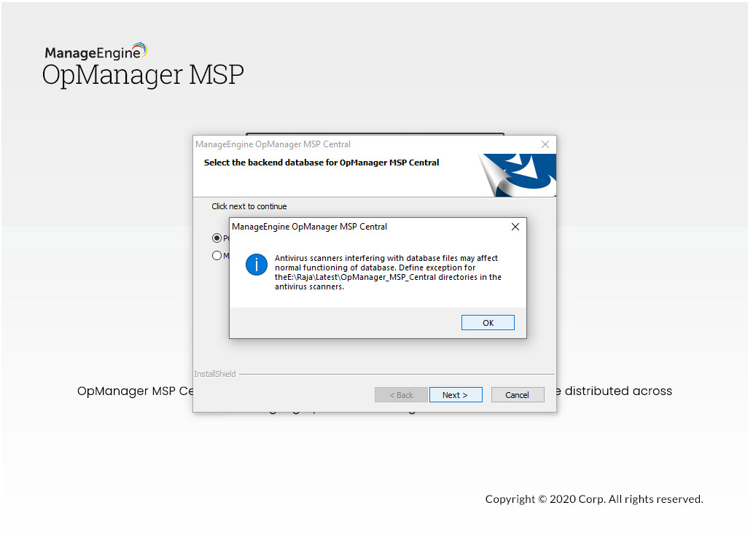Click the InstallShield label
This screenshot has height=535, width=756.
coord(214,373)
